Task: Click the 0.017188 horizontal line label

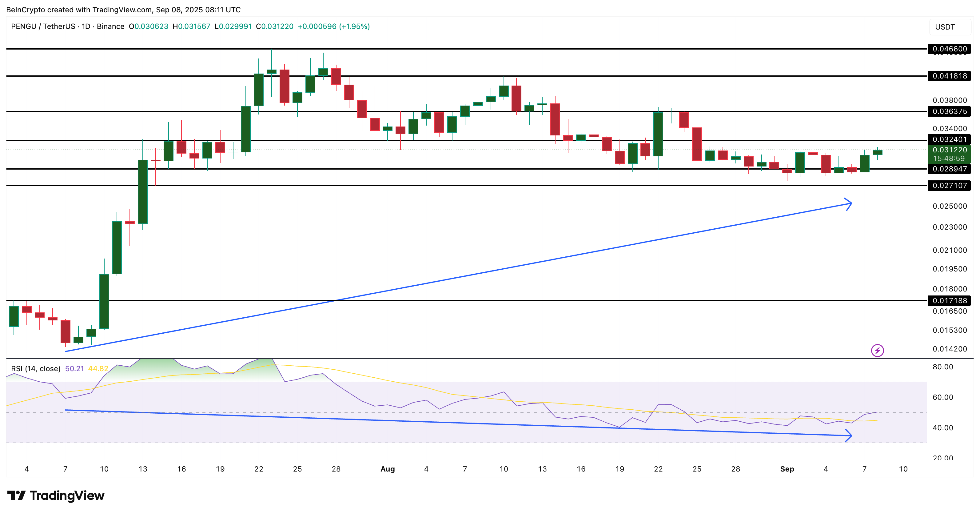Action: tap(949, 300)
